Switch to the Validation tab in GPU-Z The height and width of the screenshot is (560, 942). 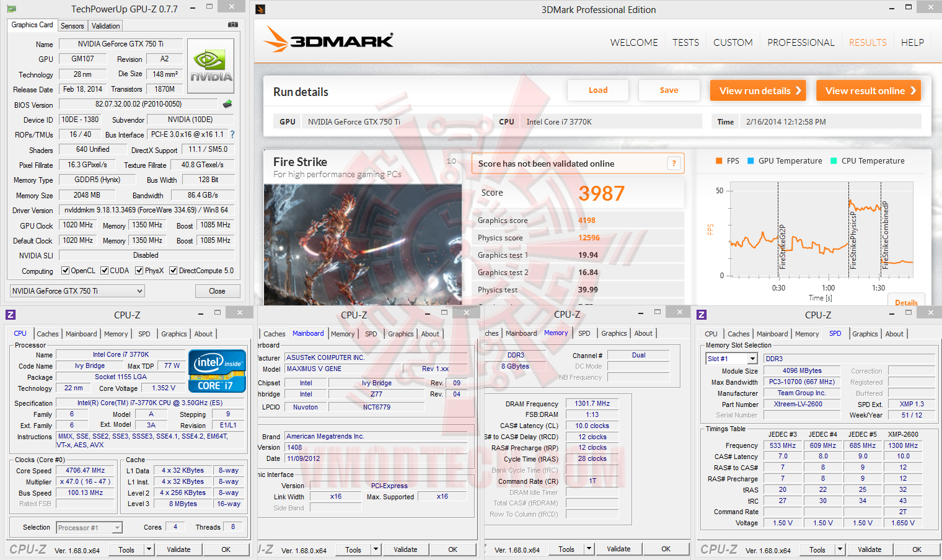click(106, 26)
